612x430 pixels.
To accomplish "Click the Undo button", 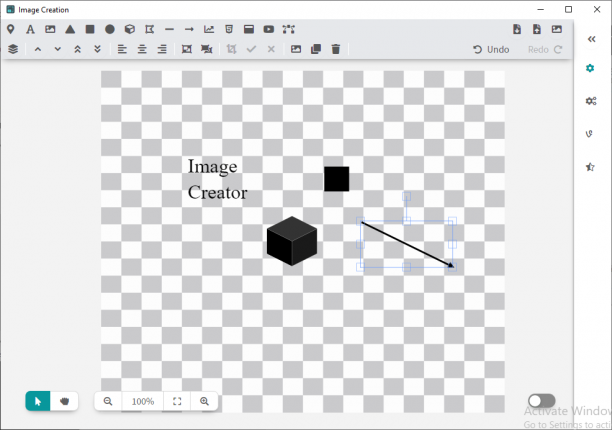I will [491, 50].
